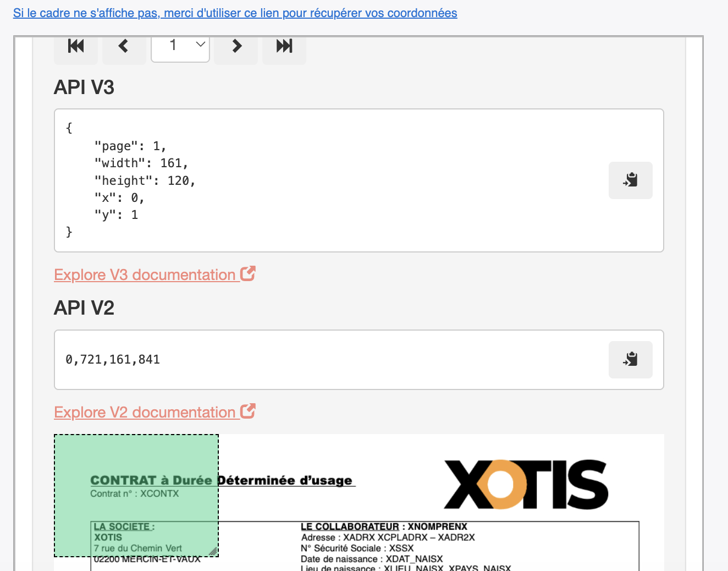Follow the 'Si le cadre ne s'affiche pas' link
Viewport: 728px width, 571px height.
[235, 13]
